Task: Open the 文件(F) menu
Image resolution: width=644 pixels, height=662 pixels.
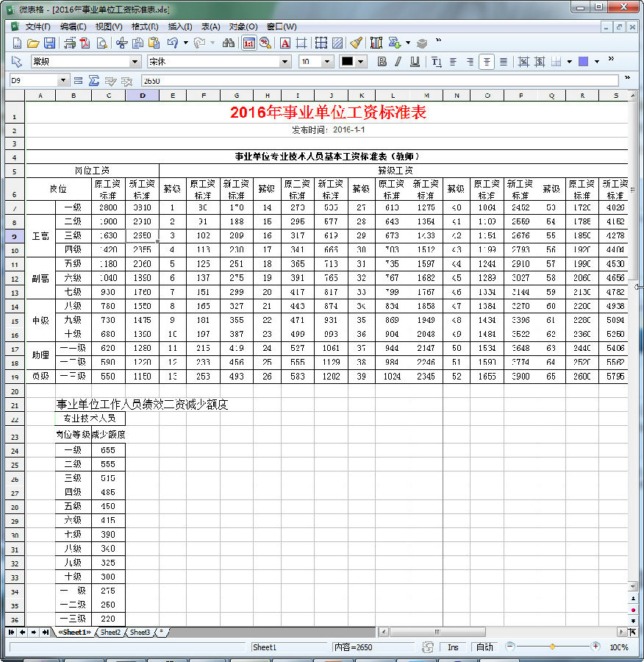Action: point(37,26)
